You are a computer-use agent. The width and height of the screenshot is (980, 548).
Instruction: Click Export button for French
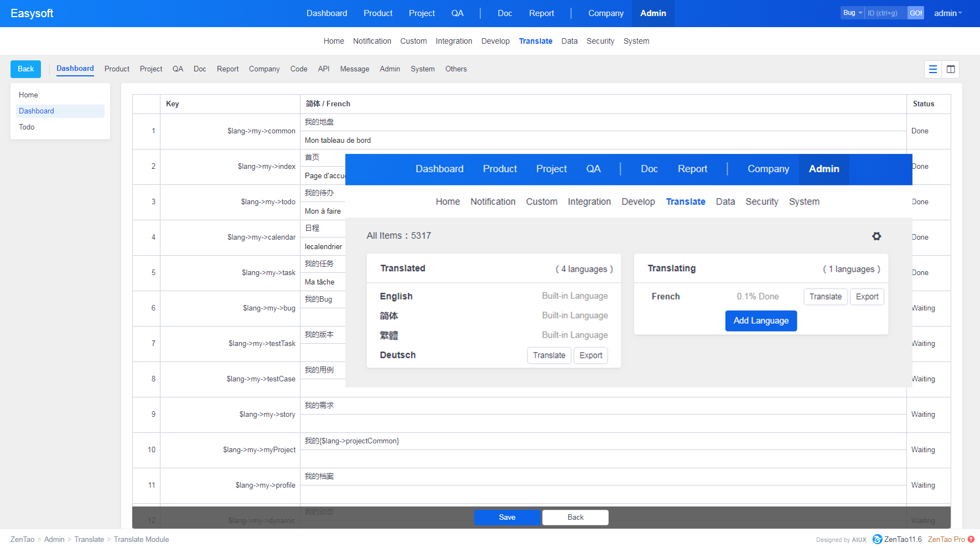click(x=867, y=297)
